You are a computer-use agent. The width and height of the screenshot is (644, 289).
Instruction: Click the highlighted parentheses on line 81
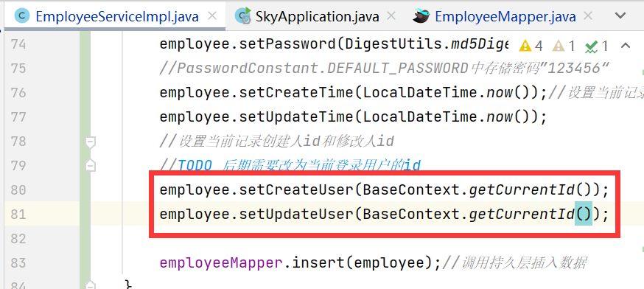click(584, 215)
